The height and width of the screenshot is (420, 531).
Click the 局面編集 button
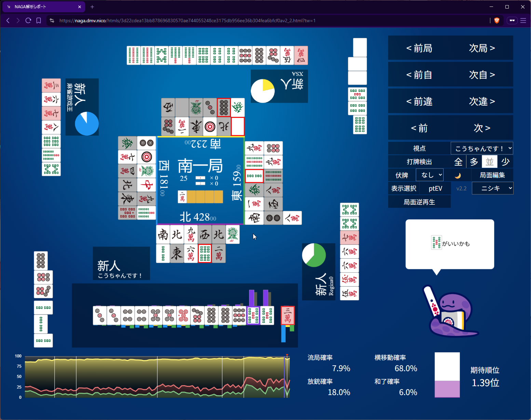coord(492,175)
